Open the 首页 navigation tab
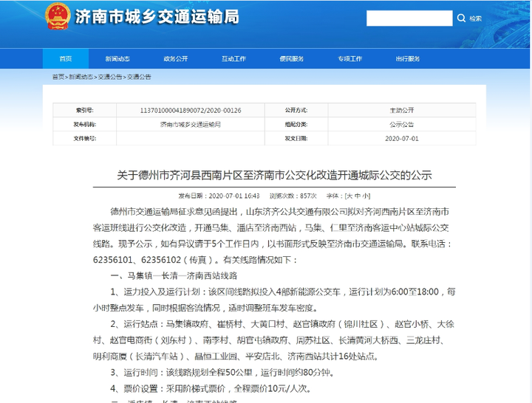 point(66,58)
